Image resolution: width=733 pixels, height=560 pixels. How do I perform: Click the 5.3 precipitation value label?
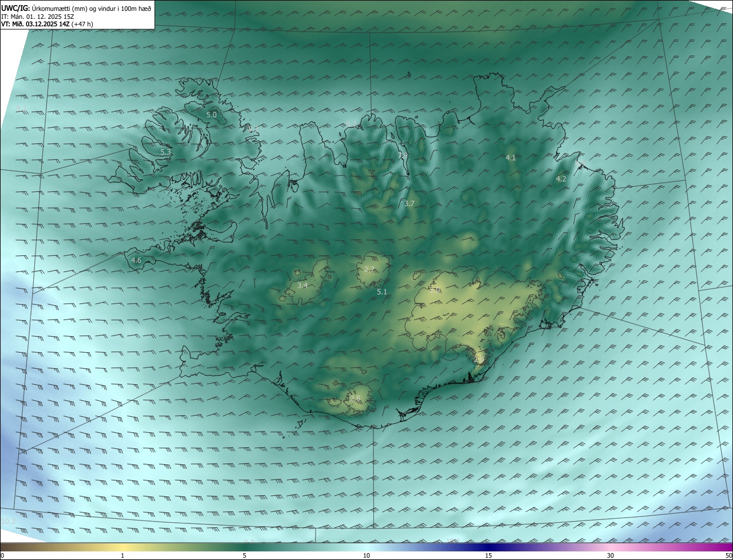[x=165, y=152]
